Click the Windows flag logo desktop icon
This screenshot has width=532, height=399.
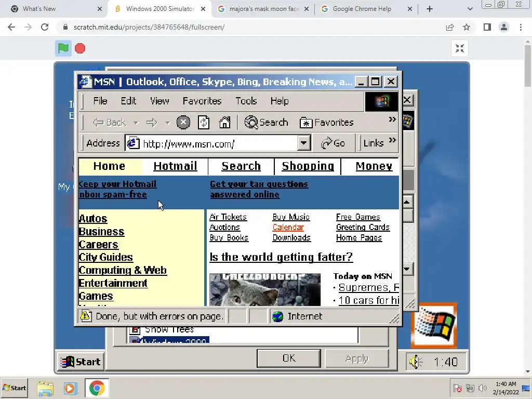(x=434, y=325)
